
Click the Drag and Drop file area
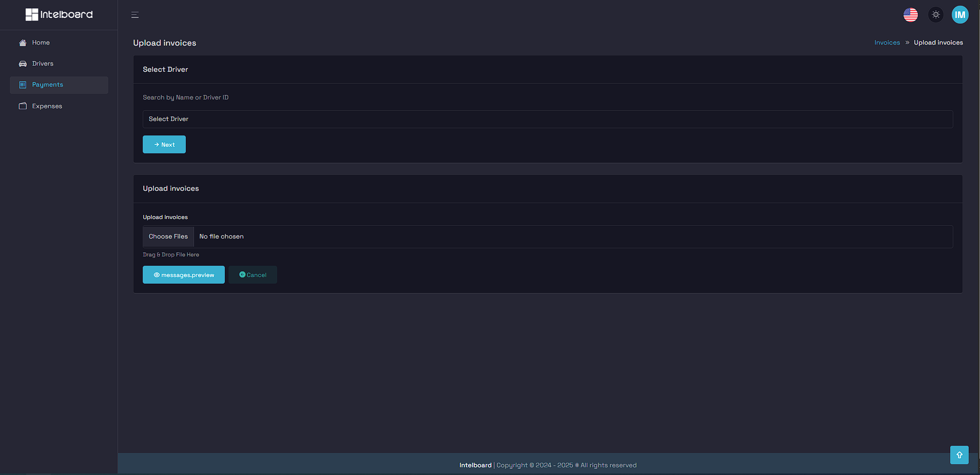coord(171,254)
